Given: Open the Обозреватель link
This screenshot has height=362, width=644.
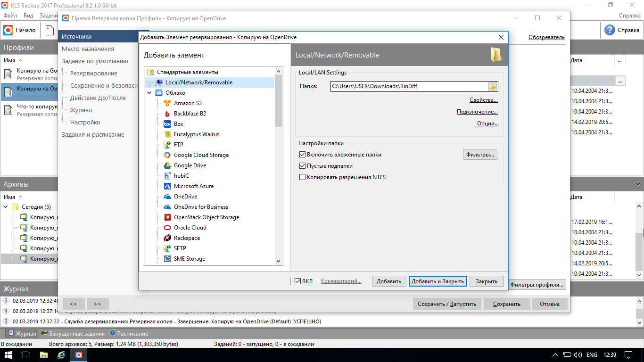Looking at the screenshot, I should [546, 37].
